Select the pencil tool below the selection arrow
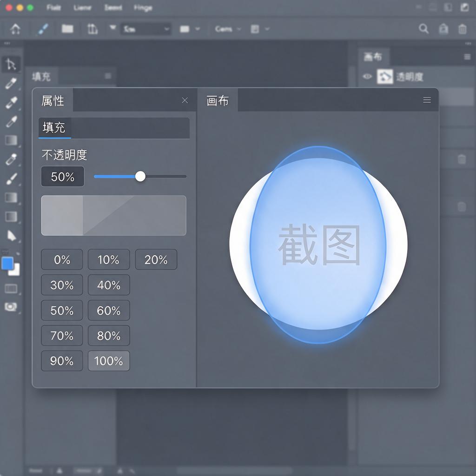 pyautogui.click(x=11, y=83)
